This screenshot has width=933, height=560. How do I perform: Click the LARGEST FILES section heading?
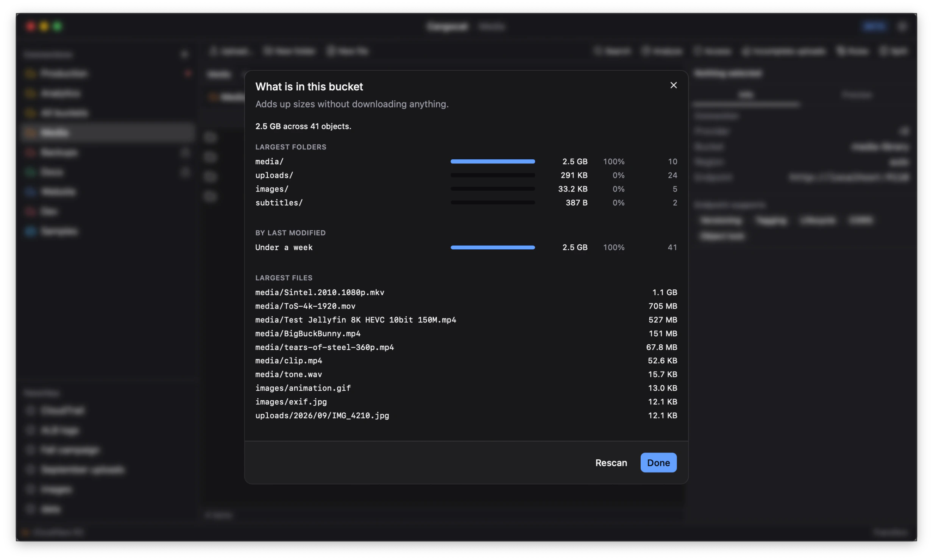(x=284, y=278)
